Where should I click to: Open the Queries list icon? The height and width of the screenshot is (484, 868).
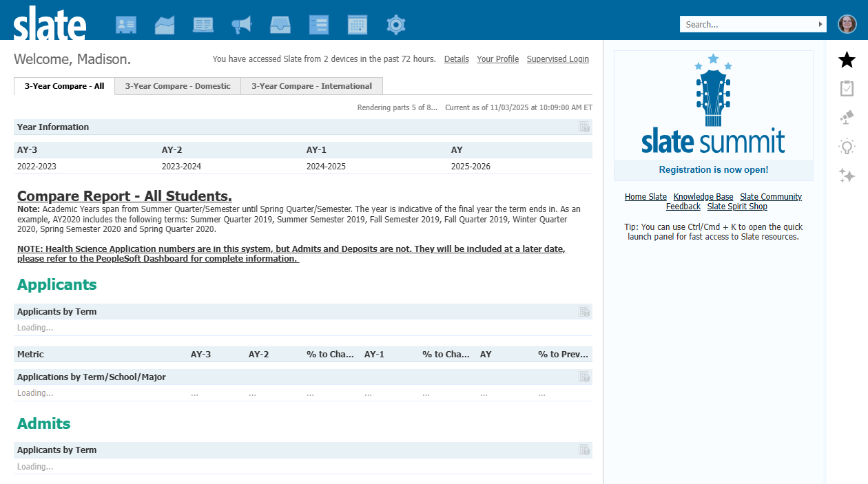point(319,25)
